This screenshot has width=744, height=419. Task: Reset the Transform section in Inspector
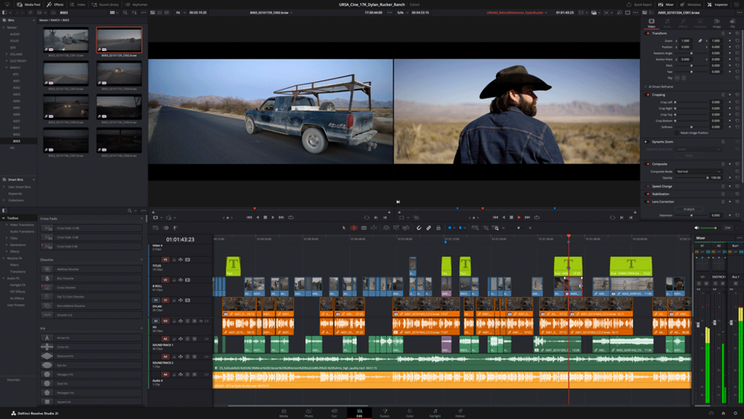tap(737, 33)
